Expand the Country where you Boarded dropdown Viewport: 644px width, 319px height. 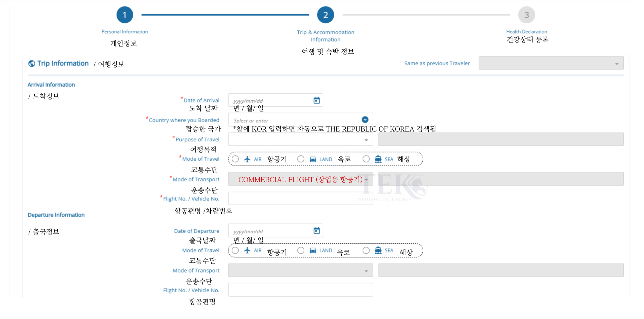[x=365, y=120]
